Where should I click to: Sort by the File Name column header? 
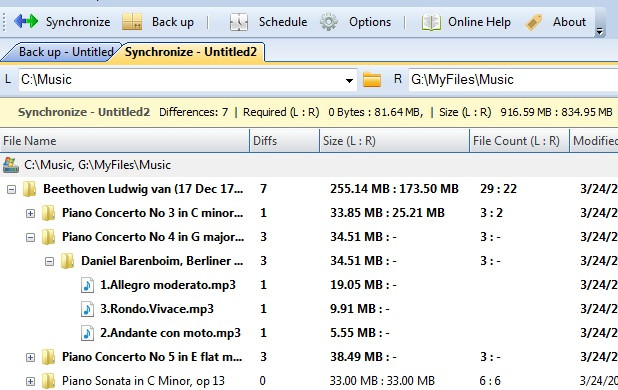point(125,141)
